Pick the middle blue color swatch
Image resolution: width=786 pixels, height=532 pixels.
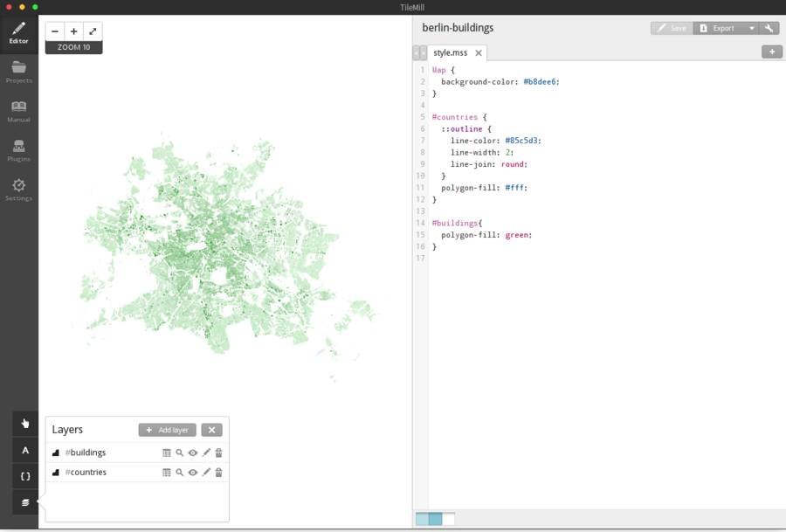point(435,519)
